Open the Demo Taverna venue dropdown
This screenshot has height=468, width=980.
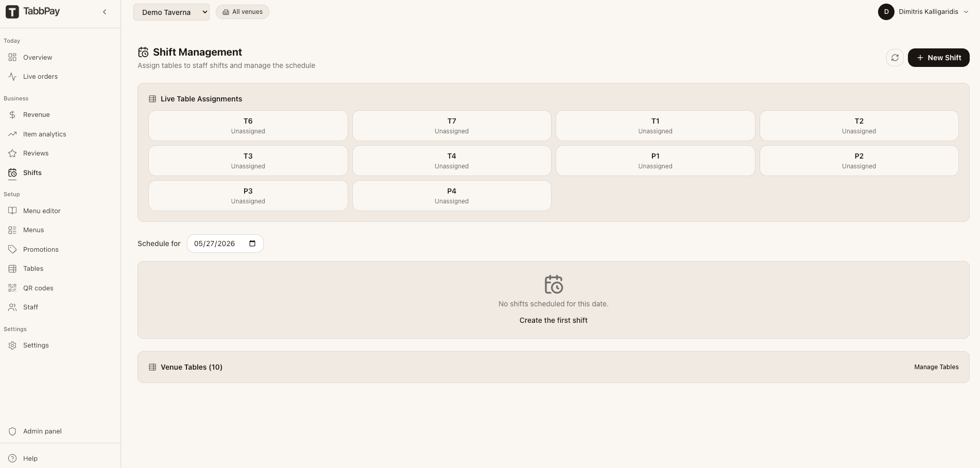pyautogui.click(x=171, y=12)
